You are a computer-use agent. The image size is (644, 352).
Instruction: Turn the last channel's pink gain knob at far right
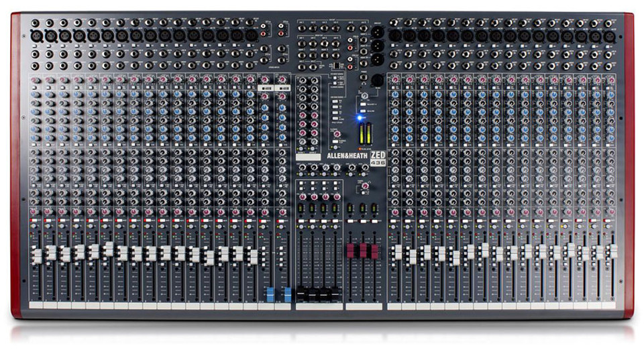tap(610, 80)
